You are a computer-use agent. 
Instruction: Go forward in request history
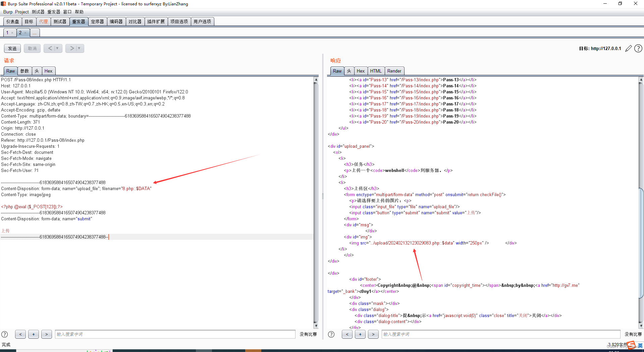[71, 48]
